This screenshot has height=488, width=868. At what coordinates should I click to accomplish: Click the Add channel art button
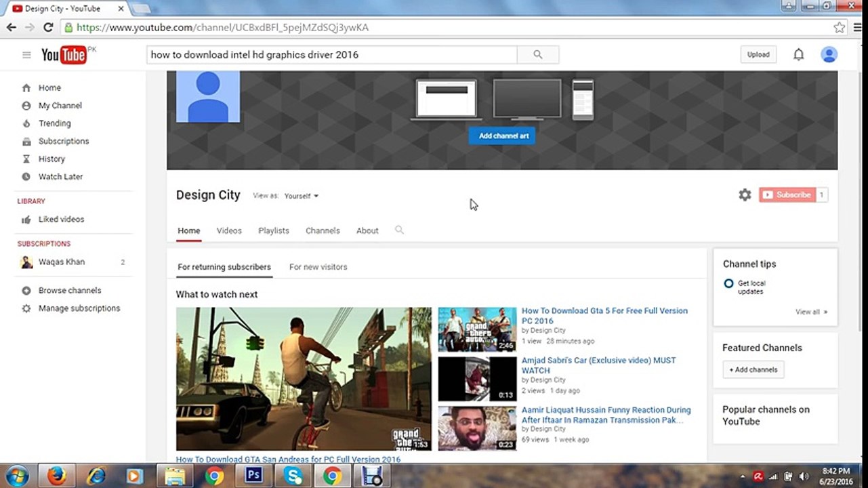(502, 136)
